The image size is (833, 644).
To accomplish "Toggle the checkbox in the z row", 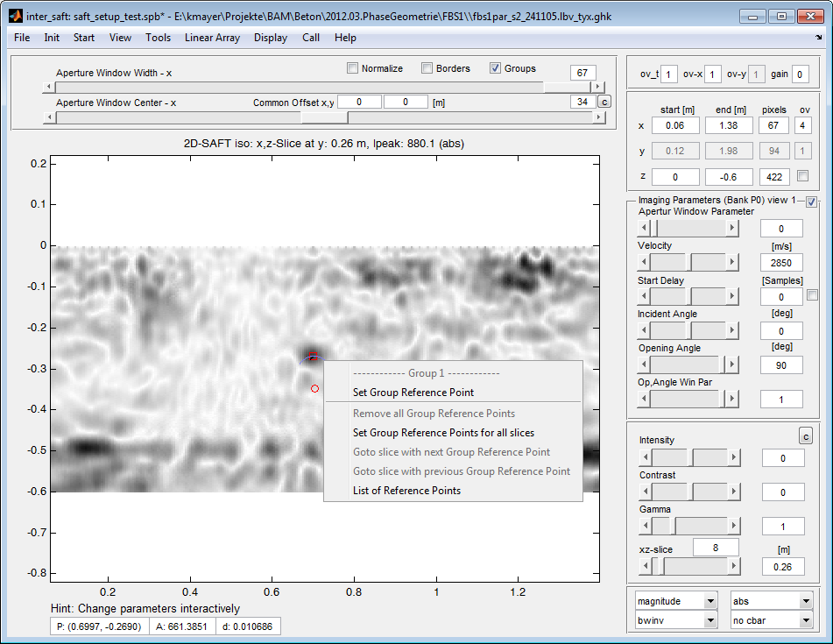I will click(x=802, y=176).
